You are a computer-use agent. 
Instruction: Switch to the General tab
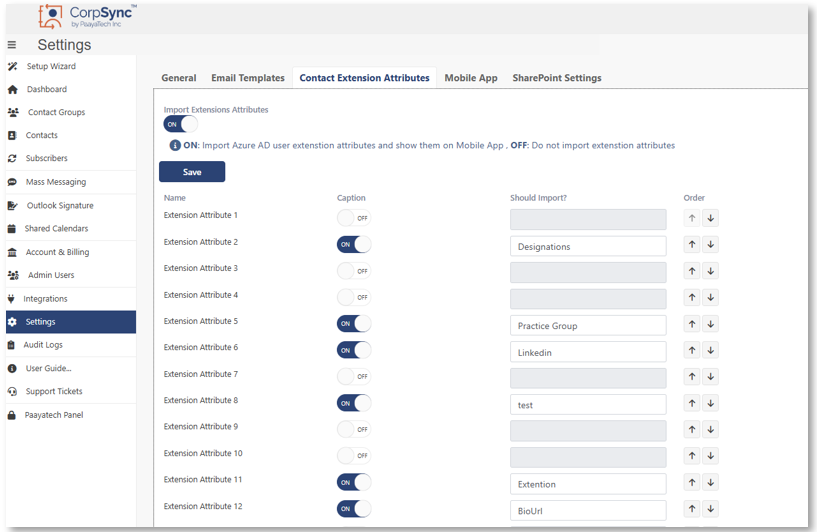(179, 78)
